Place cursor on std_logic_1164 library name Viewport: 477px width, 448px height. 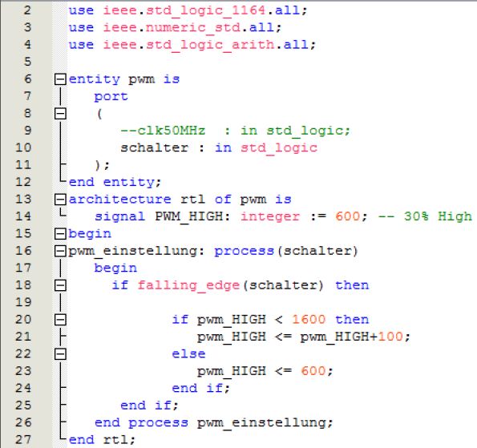click(206, 10)
